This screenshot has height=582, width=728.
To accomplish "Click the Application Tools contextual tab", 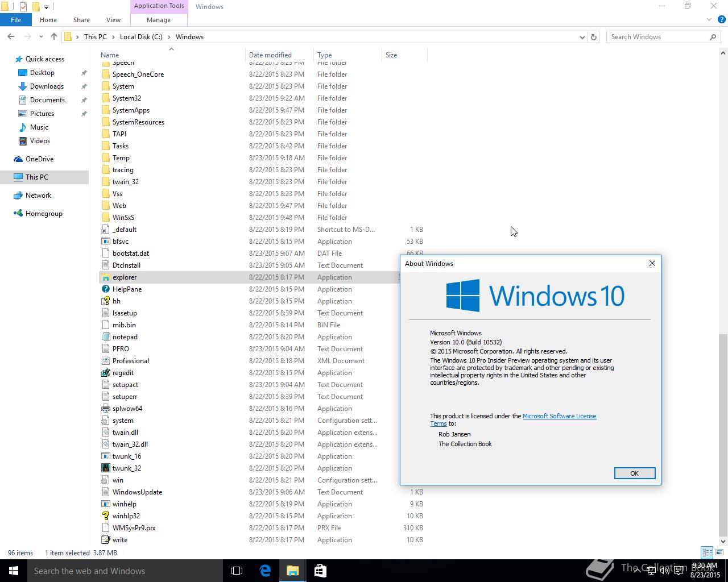I will 159,6.
